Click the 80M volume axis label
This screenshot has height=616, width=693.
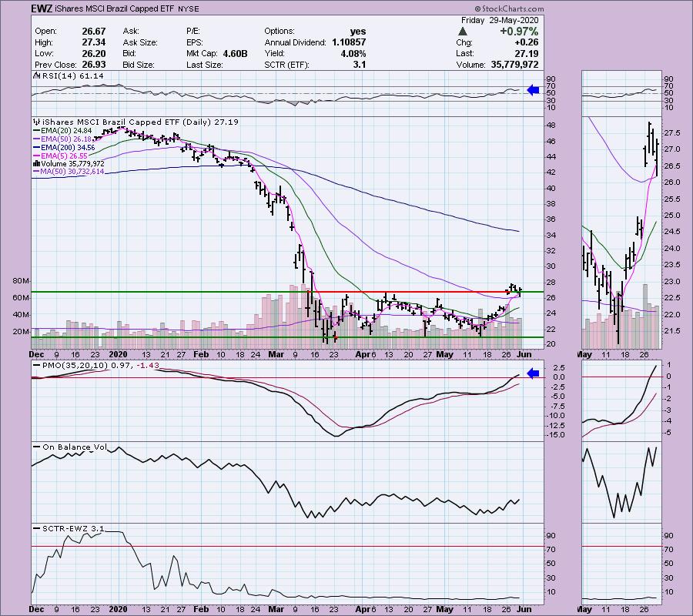point(22,281)
